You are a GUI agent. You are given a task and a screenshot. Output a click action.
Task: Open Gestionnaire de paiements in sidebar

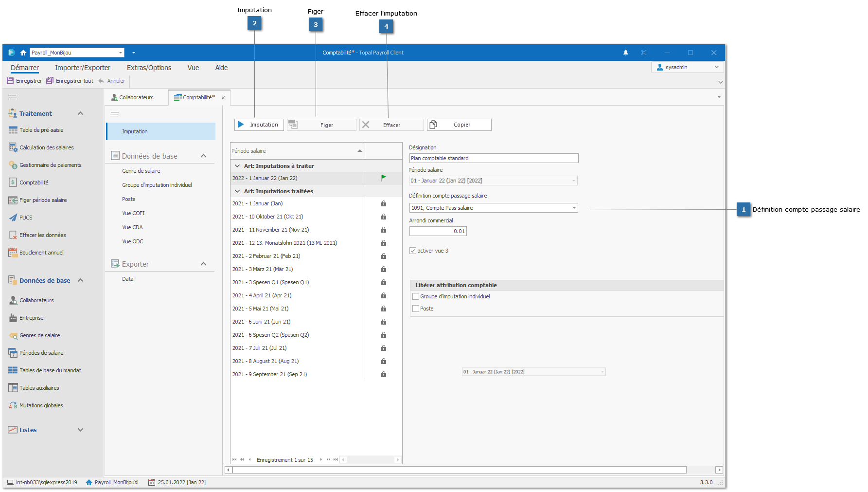[x=50, y=165]
